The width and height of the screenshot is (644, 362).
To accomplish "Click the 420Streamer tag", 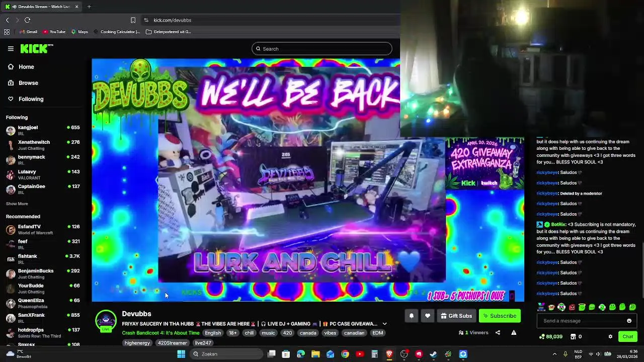I will 173,343.
